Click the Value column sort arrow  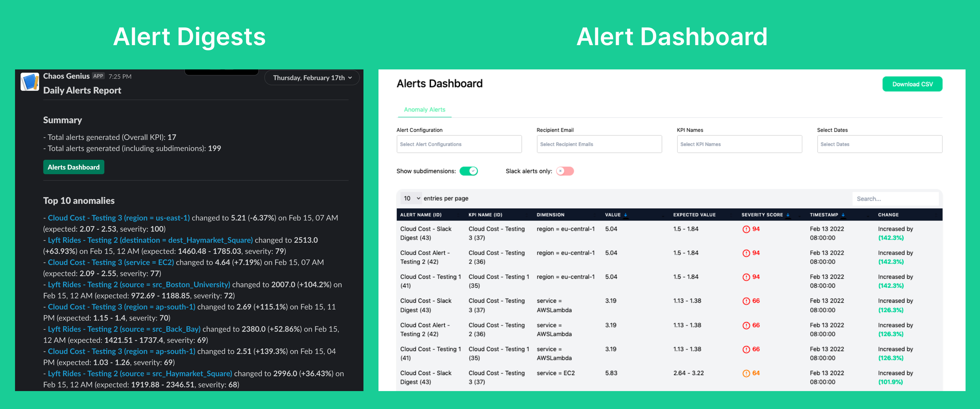point(626,215)
